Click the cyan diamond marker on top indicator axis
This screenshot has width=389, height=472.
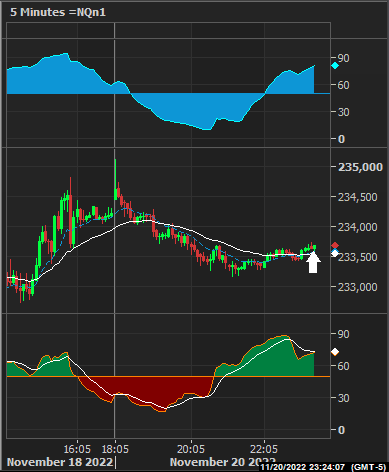(x=335, y=66)
